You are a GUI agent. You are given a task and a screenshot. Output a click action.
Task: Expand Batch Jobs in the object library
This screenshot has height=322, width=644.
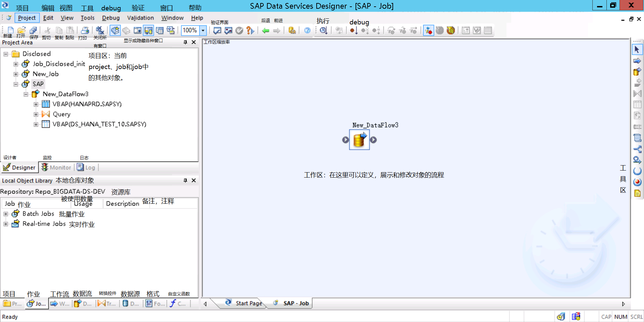click(5, 214)
